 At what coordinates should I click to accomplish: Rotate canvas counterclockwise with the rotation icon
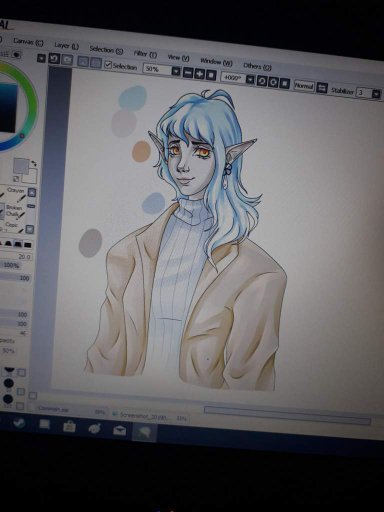[x=262, y=81]
